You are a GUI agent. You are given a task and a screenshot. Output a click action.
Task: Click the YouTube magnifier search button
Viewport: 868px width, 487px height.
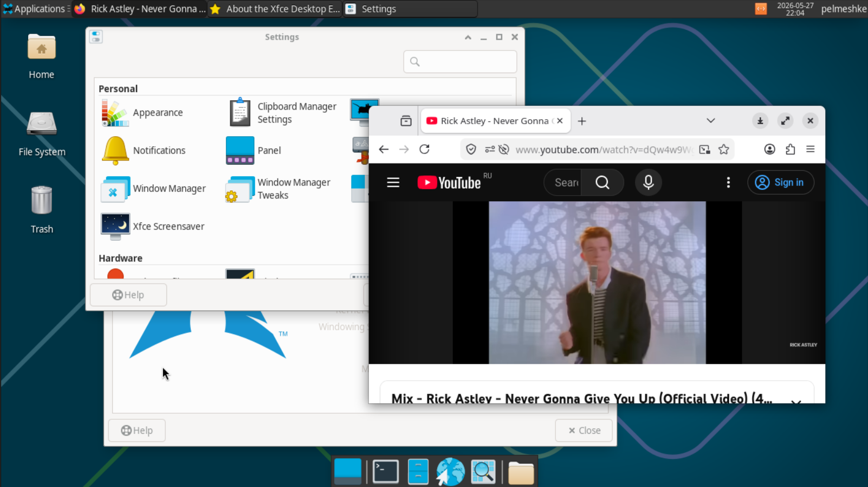(x=603, y=183)
